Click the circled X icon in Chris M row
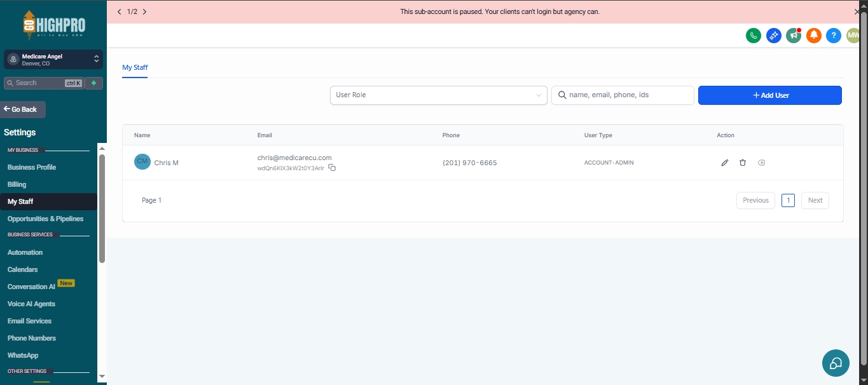Viewport: 868px width, 385px height. coord(761,163)
